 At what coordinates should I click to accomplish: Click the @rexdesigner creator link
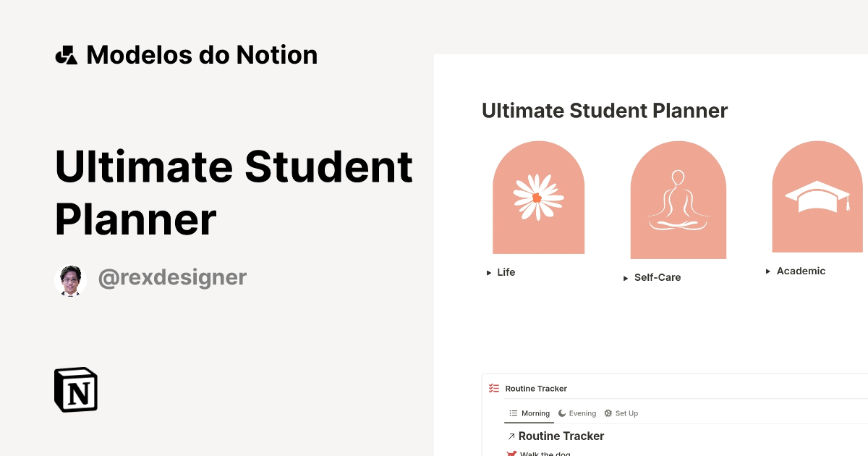[172, 277]
